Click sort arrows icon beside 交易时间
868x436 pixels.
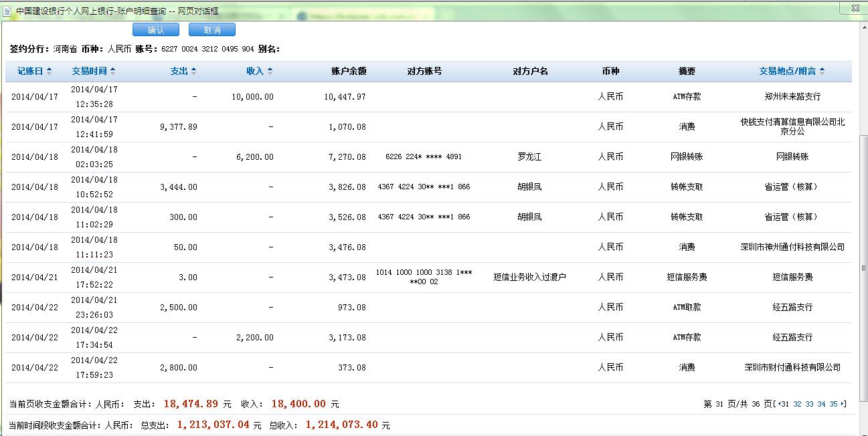pyautogui.click(x=112, y=72)
